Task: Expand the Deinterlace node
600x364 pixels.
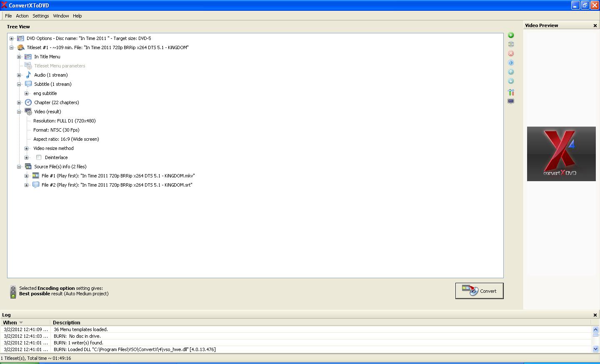Action: coord(26,157)
